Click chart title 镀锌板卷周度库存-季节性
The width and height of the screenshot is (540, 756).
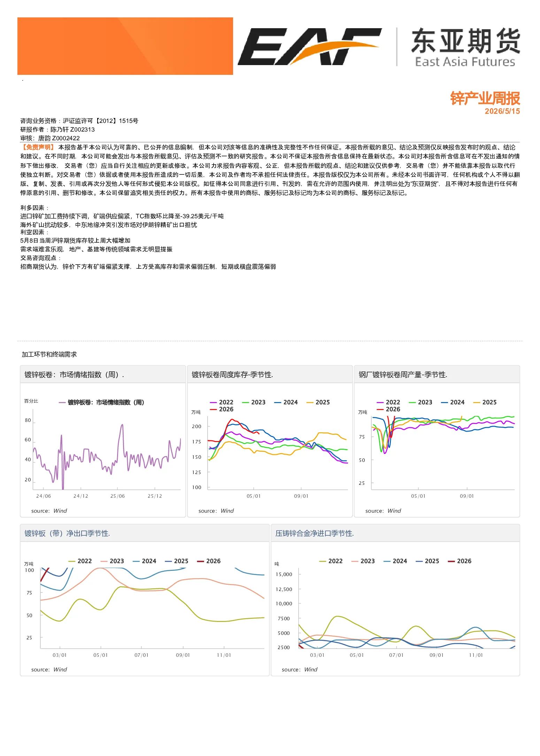(232, 375)
